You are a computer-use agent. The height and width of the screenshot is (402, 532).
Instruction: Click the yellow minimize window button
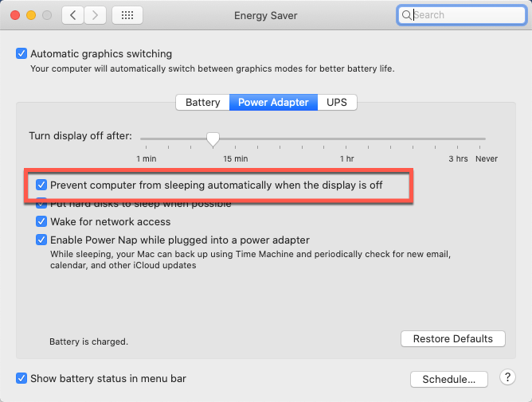(31, 15)
